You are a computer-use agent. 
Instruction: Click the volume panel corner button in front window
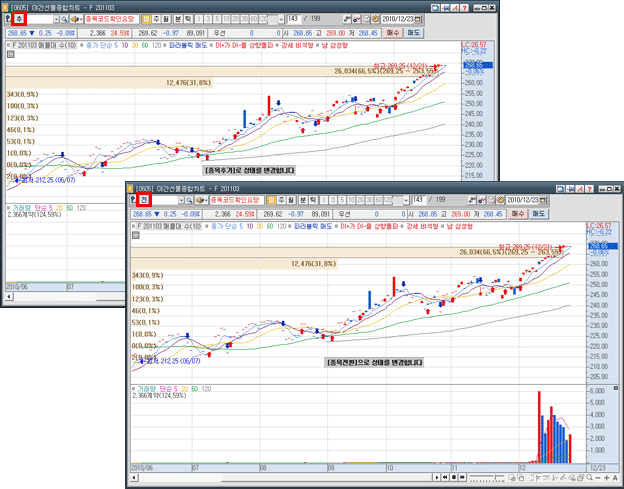pos(616,388)
